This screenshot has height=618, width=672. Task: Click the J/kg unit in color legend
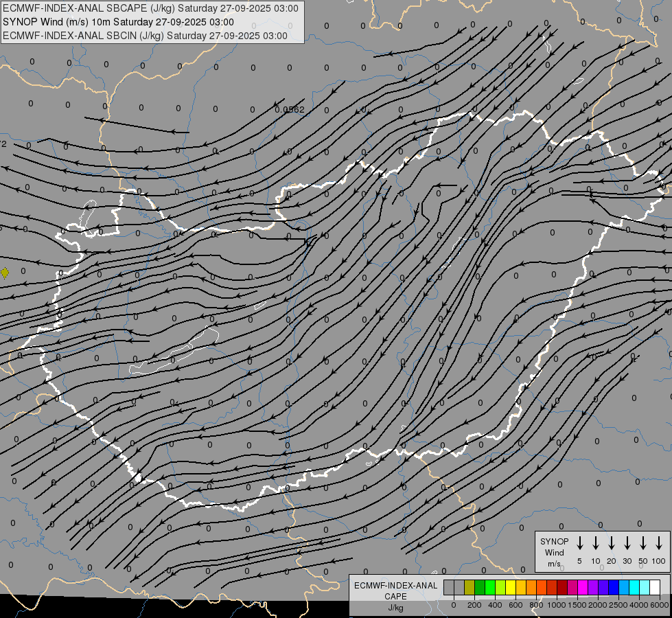[x=395, y=608]
